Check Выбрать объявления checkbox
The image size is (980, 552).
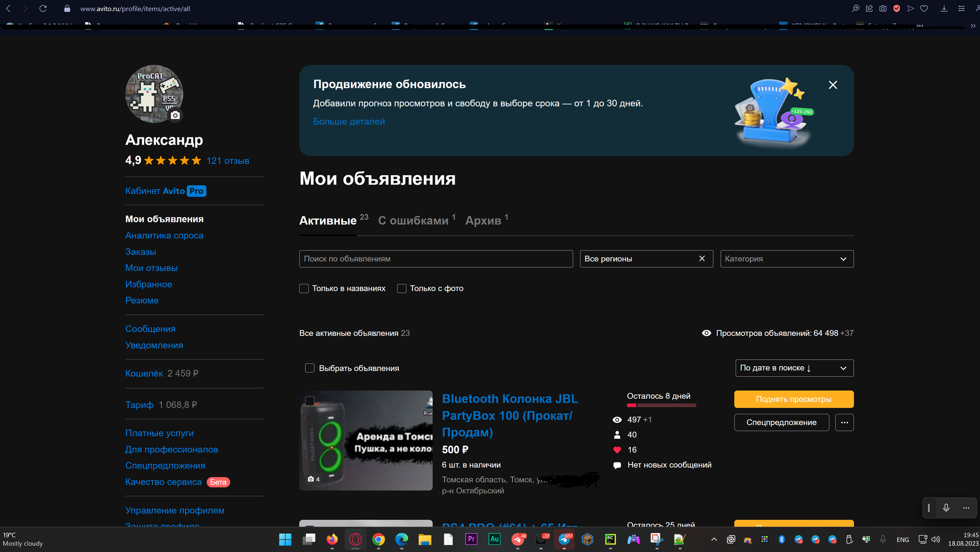tap(310, 368)
